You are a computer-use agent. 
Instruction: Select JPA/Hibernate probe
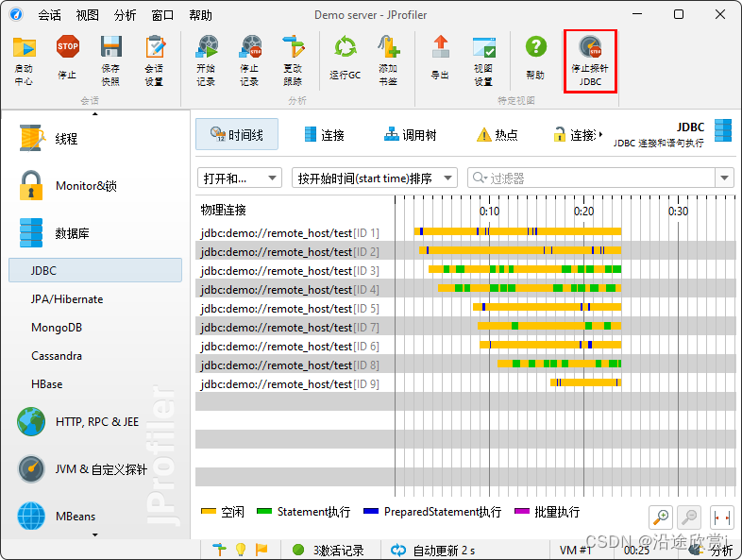tap(67, 298)
